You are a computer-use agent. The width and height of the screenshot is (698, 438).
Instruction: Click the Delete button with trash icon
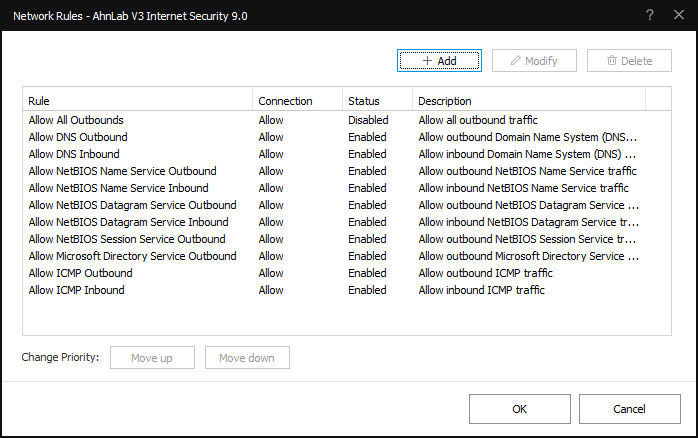pyautogui.click(x=629, y=61)
